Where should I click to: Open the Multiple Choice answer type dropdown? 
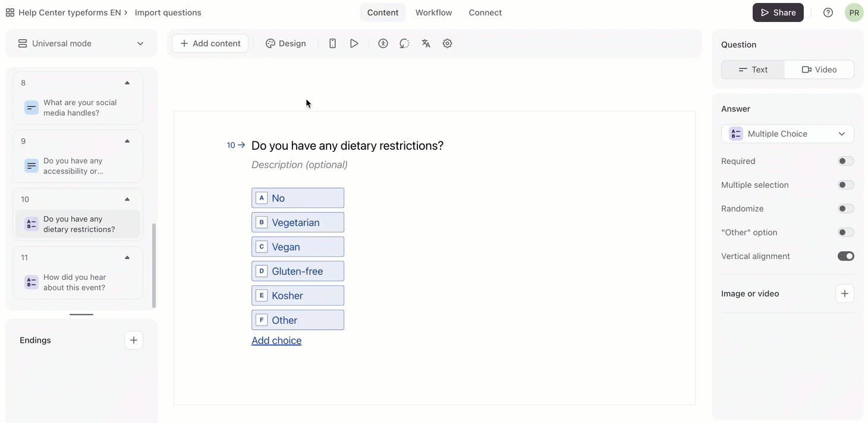(787, 134)
